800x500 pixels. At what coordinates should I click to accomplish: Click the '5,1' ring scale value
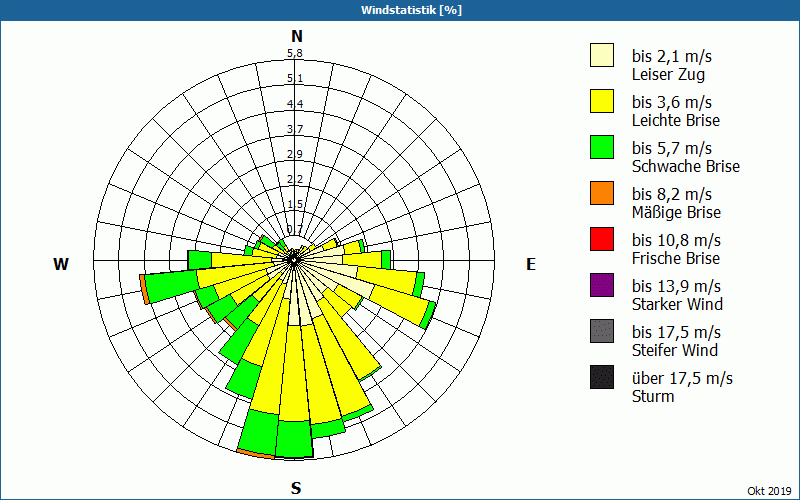[x=295, y=79]
